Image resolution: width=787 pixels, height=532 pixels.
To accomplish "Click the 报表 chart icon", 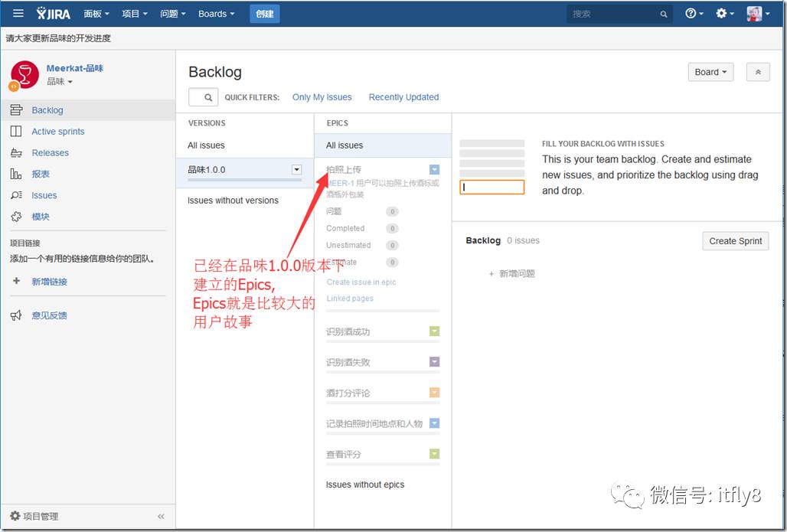I will tap(16, 174).
